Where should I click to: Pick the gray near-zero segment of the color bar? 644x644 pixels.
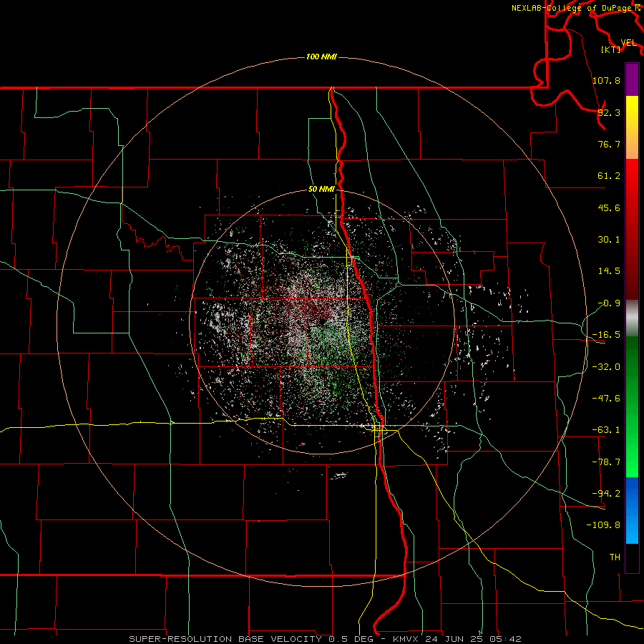[x=632, y=318]
